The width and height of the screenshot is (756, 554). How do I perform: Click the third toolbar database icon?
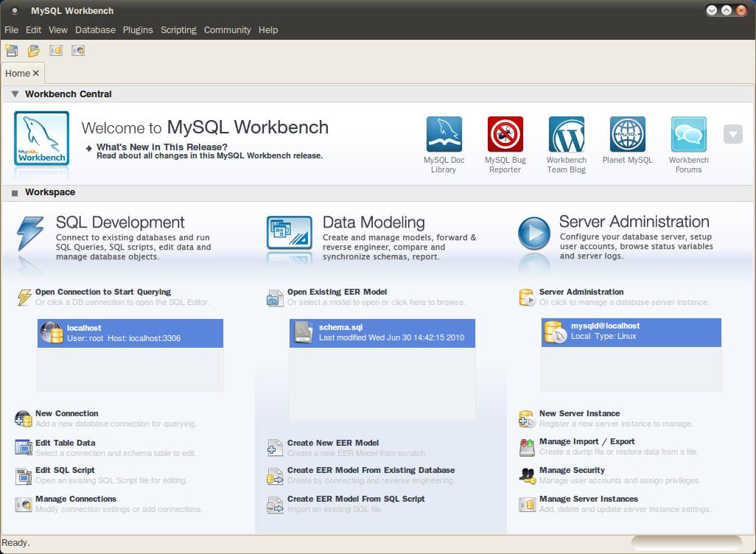coord(56,50)
